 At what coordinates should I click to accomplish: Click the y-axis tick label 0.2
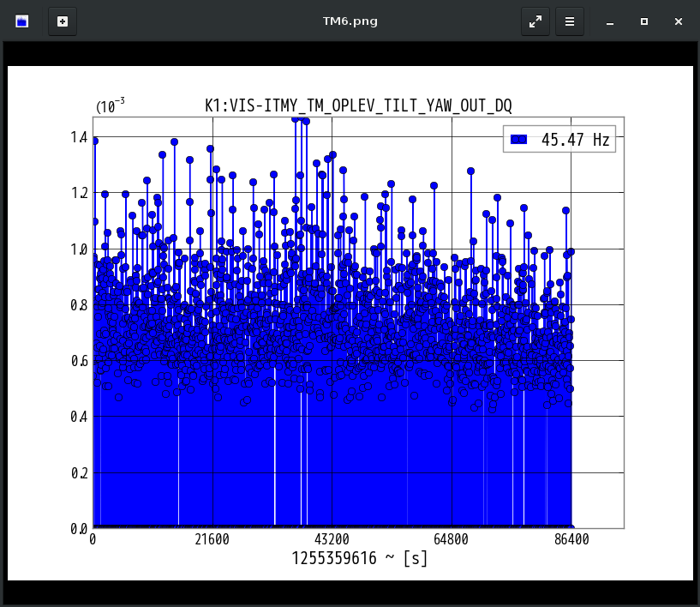pos(79,473)
